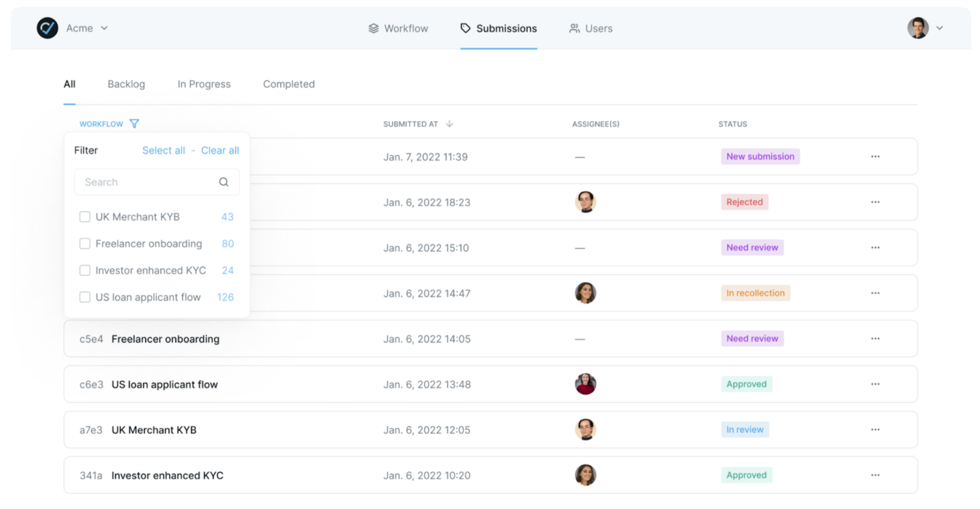The width and height of the screenshot is (980, 509).
Task: Switch to the Completed tab
Action: [289, 84]
